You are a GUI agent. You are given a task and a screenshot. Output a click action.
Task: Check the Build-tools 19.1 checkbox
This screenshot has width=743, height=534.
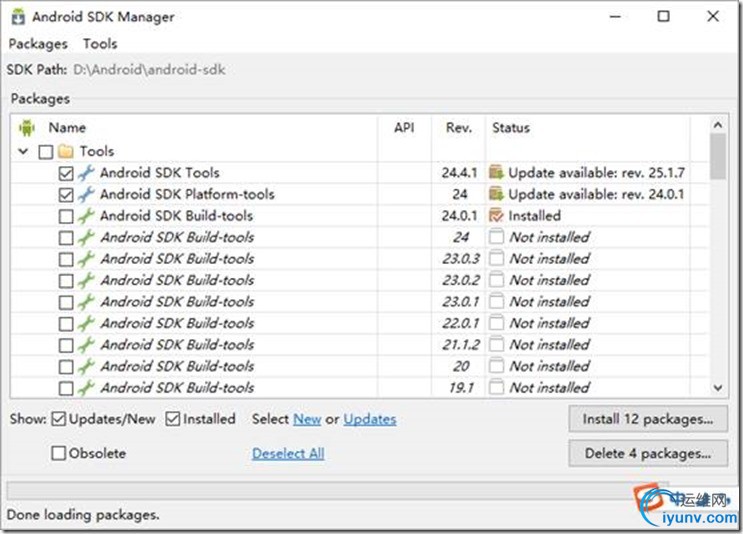coord(66,389)
